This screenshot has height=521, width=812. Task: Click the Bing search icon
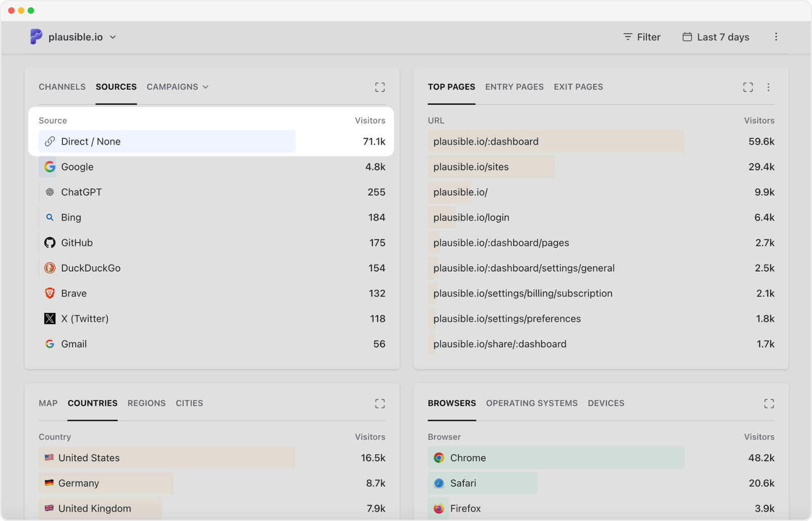pos(50,217)
